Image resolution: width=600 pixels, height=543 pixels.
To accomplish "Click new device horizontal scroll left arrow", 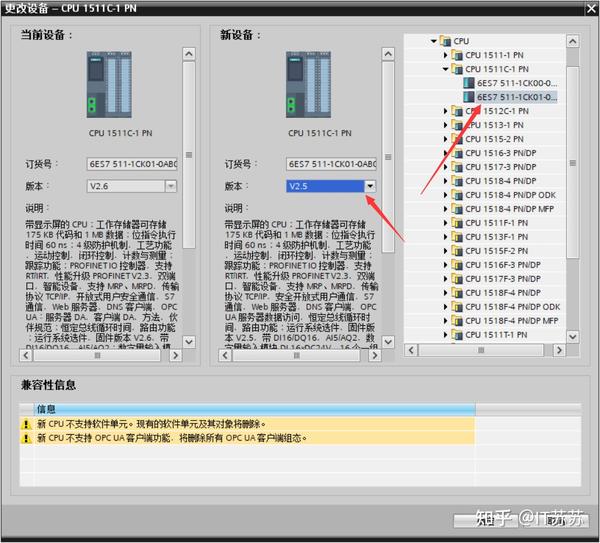I will [x=225, y=355].
